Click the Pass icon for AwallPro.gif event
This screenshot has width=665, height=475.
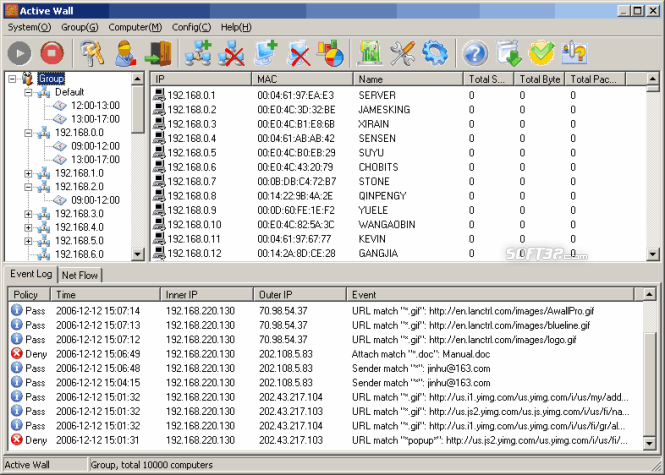(17, 310)
